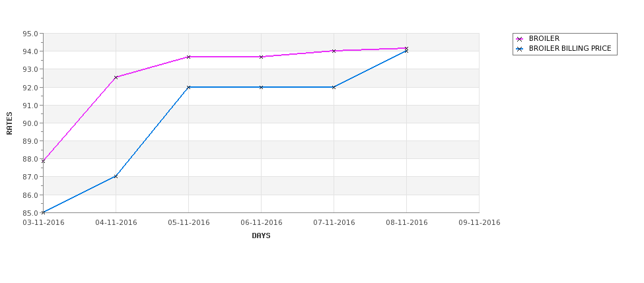Click the RATES axis title
The width and height of the screenshot is (644, 283).
[9, 123]
